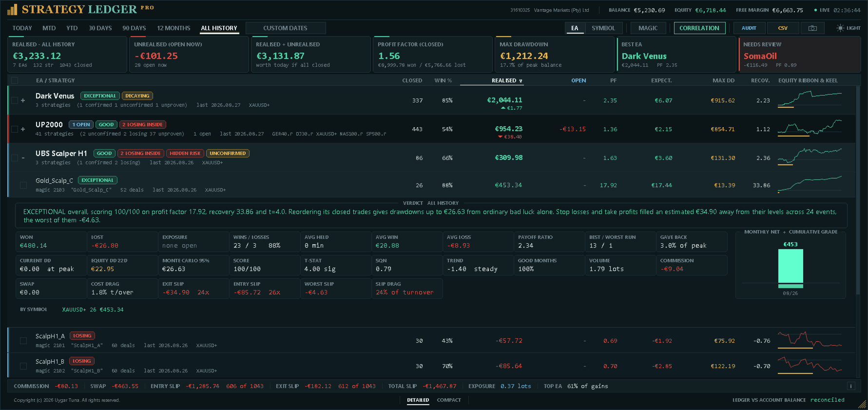Click the Gold_Scalp_C strategy name

54,181
